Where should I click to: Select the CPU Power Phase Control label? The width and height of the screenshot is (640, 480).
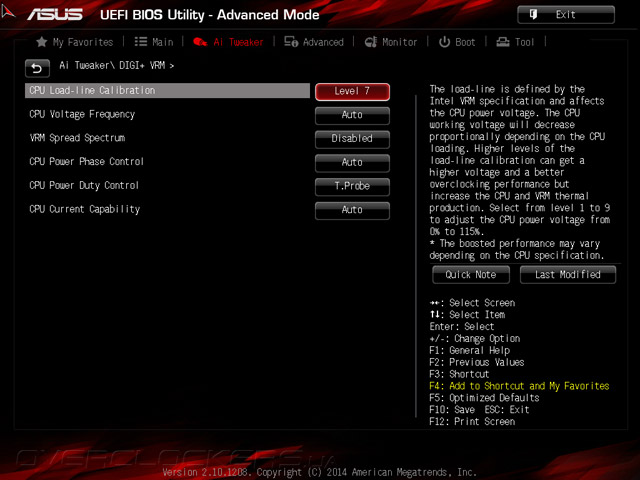(x=87, y=162)
